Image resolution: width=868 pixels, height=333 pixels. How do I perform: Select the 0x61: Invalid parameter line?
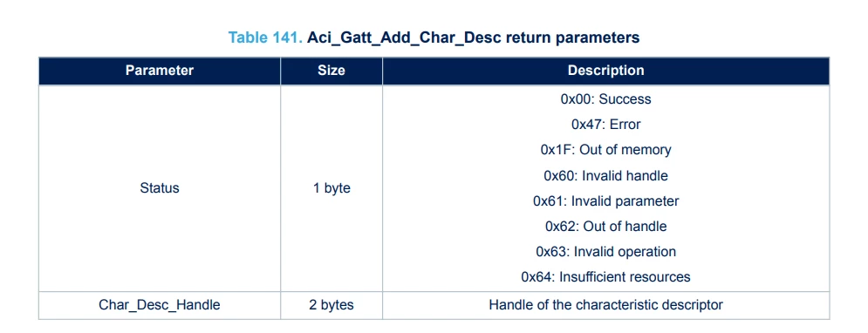pos(605,201)
